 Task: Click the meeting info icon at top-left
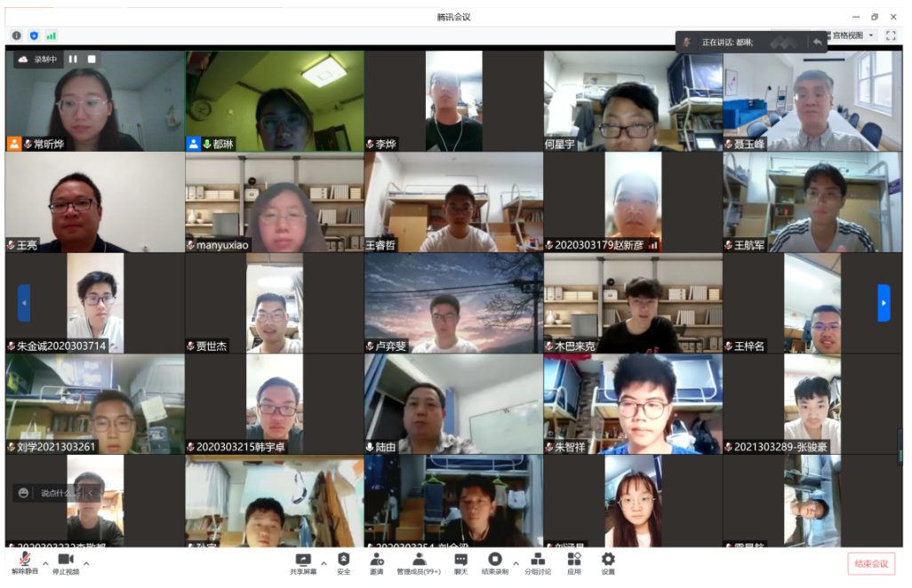pyautogui.click(x=17, y=36)
